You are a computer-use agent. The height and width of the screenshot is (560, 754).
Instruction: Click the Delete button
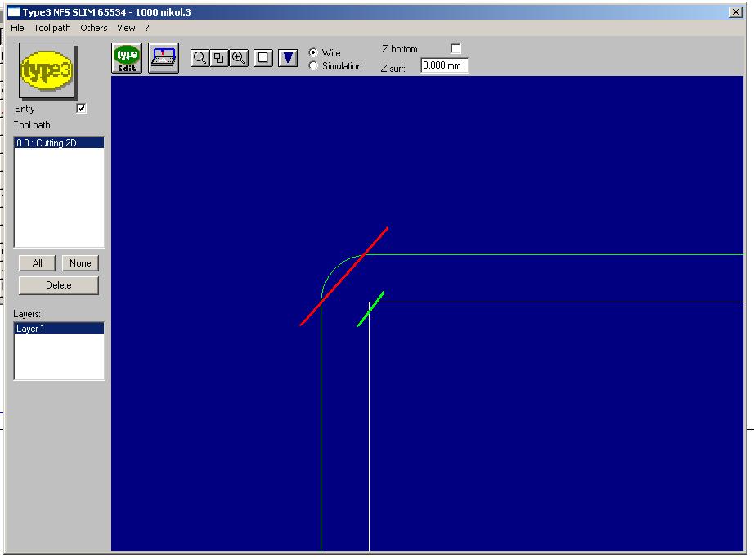(x=59, y=285)
